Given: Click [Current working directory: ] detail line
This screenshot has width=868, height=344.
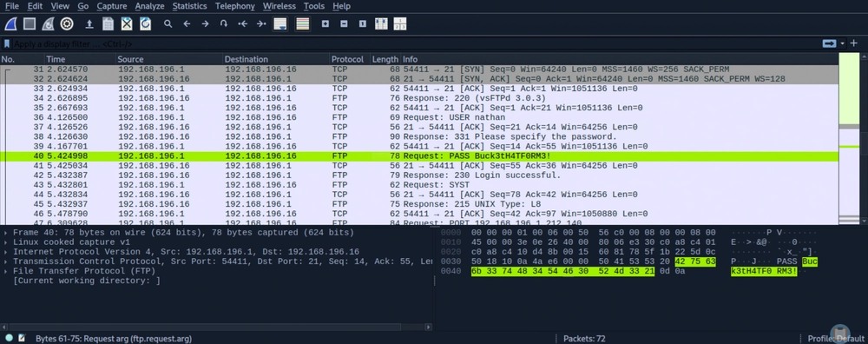Looking at the screenshot, I should pyautogui.click(x=86, y=281).
